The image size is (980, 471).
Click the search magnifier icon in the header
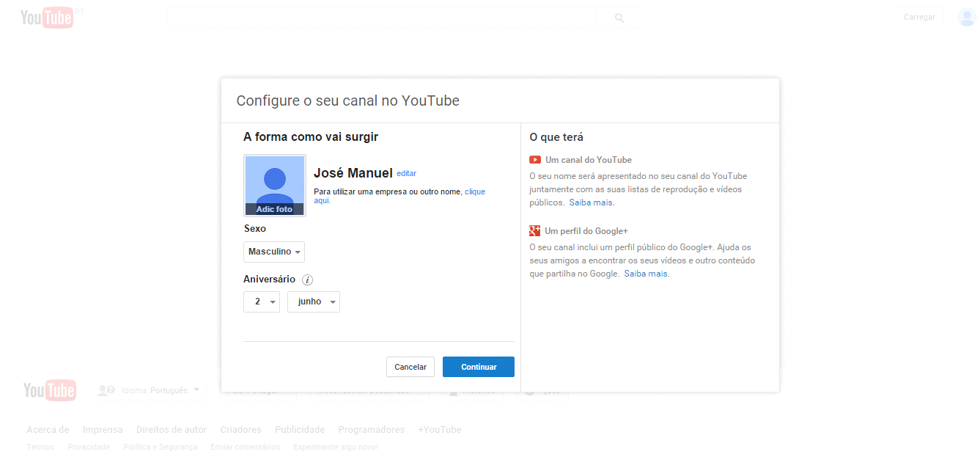pyautogui.click(x=619, y=18)
